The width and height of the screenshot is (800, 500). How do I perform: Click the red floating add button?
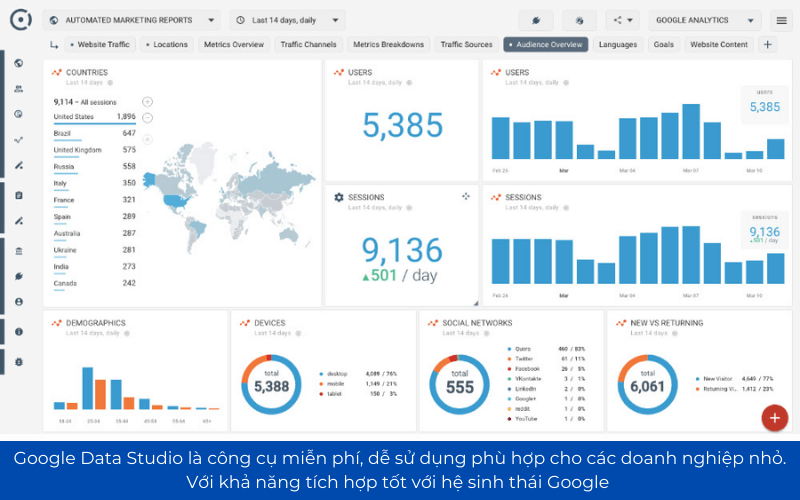click(774, 418)
